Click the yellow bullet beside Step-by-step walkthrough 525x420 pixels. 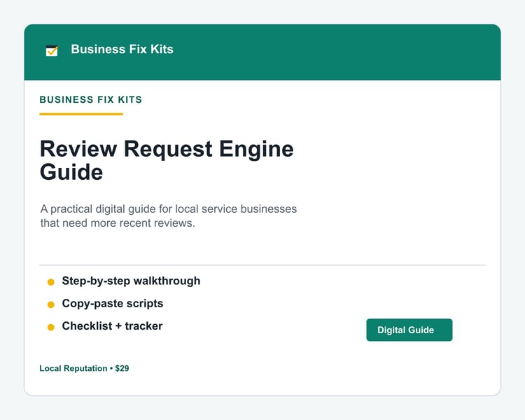coord(51,282)
